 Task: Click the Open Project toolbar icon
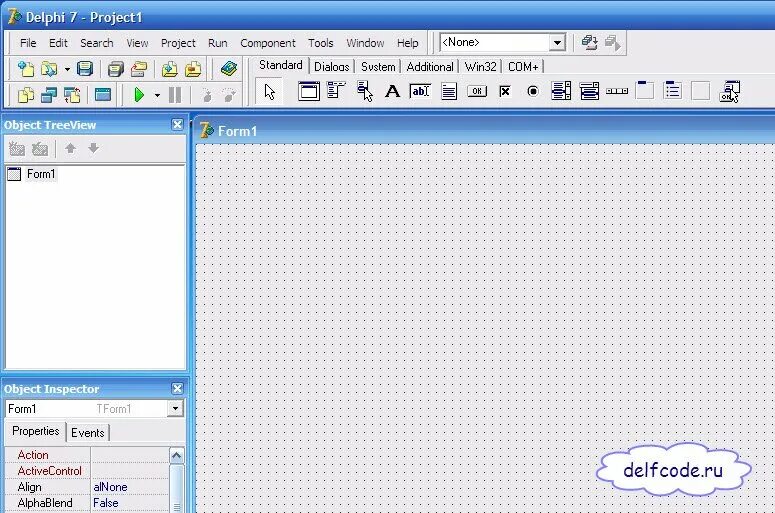(139, 69)
